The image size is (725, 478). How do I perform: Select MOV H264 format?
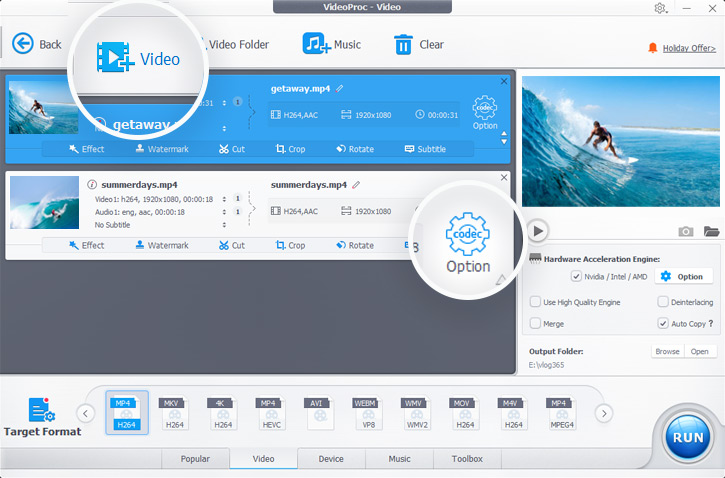click(x=465, y=413)
